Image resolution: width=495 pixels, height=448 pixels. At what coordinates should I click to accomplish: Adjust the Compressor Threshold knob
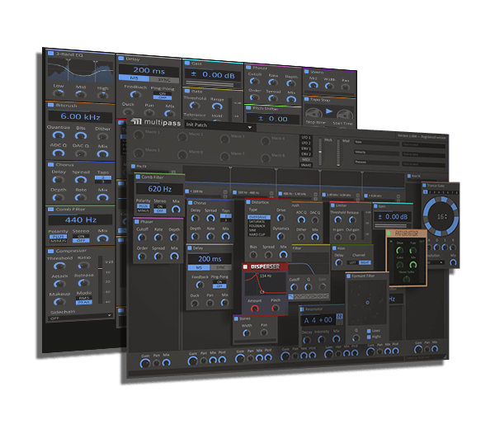[59, 266]
